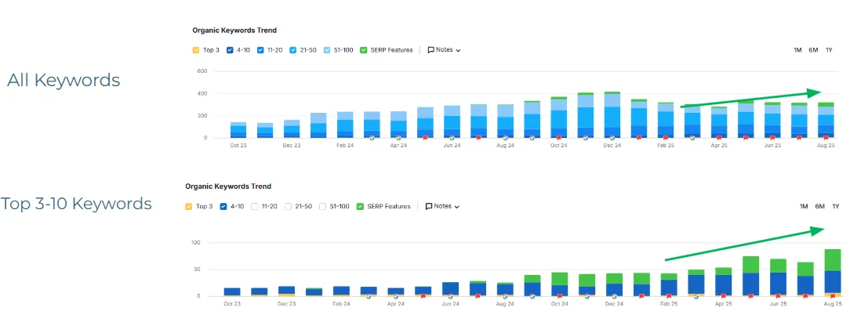The width and height of the screenshot is (868, 322).
Task: Open Notes dropdown in lower chart
Action: [x=442, y=207]
